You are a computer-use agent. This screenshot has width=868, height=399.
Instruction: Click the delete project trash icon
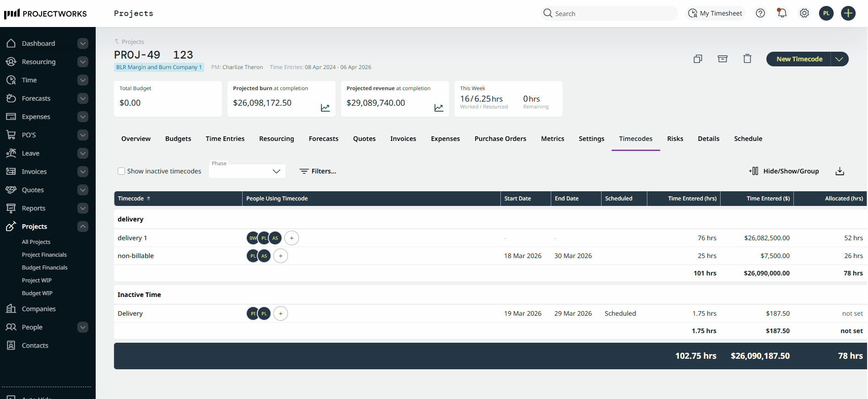[747, 59]
